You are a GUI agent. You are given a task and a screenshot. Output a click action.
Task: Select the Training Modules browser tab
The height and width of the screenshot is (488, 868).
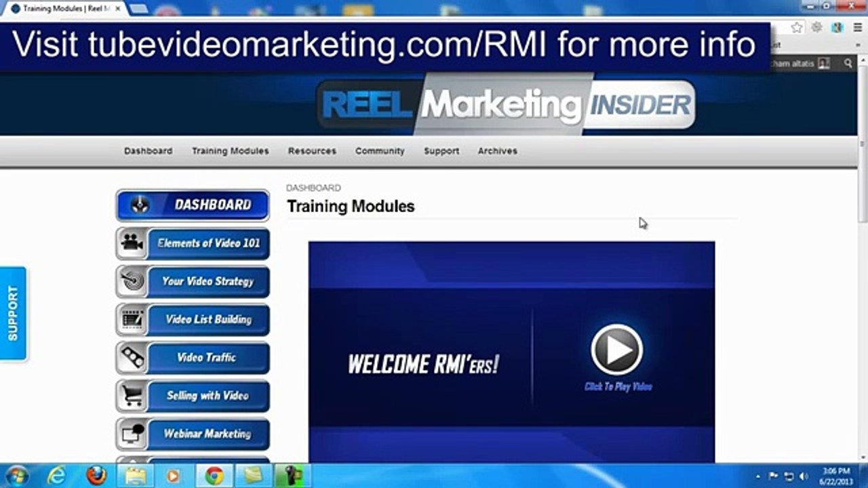point(66,8)
